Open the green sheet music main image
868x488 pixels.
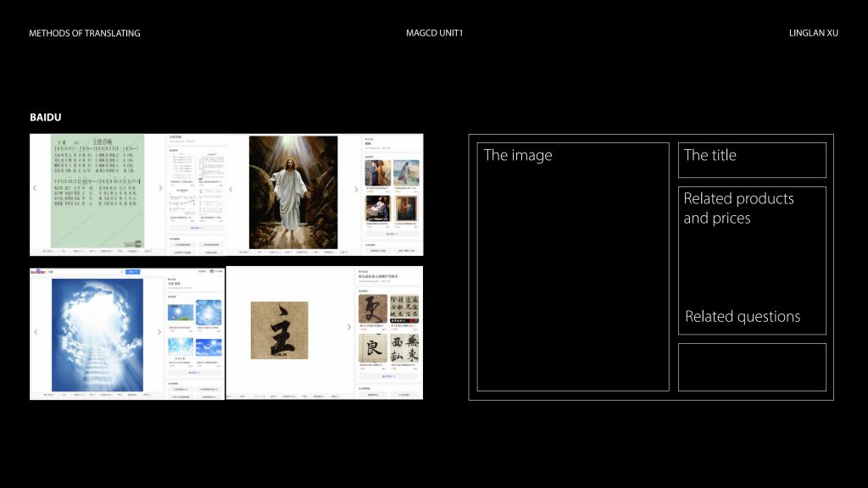(x=97, y=191)
